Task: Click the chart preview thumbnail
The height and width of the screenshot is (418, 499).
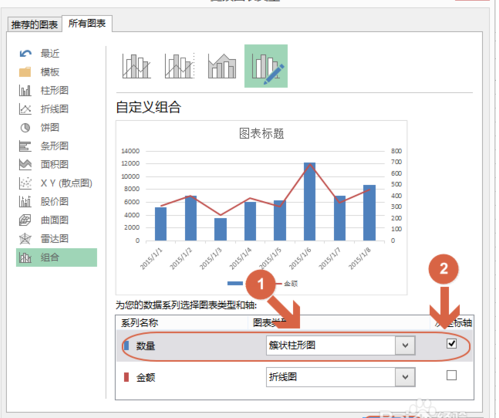Action: click(261, 207)
